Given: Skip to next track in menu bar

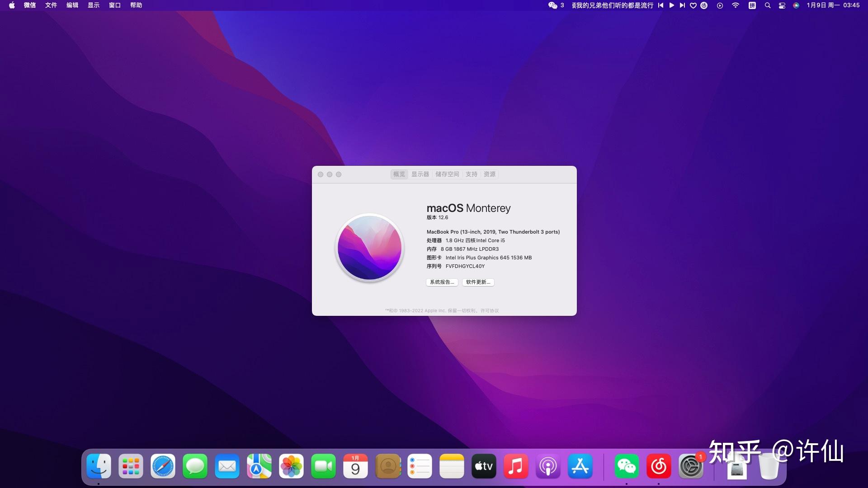Looking at the screenshot, I should [x=682, y=5].
